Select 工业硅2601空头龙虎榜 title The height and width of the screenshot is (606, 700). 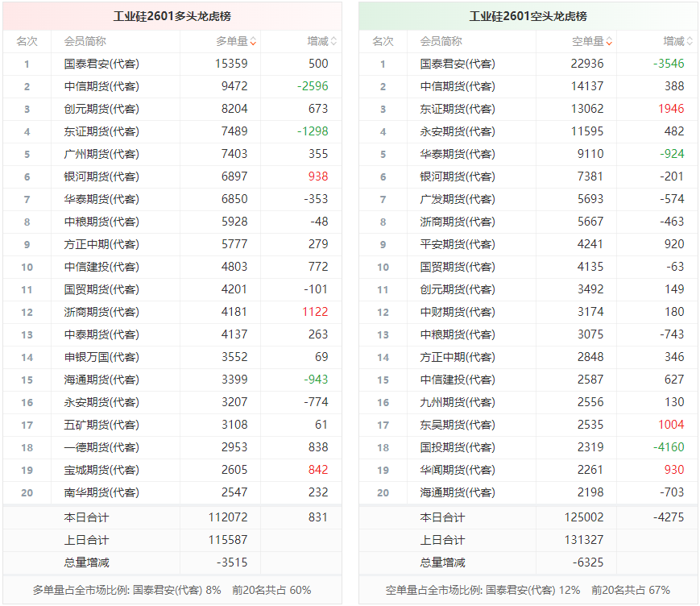[x=528, y=17]
